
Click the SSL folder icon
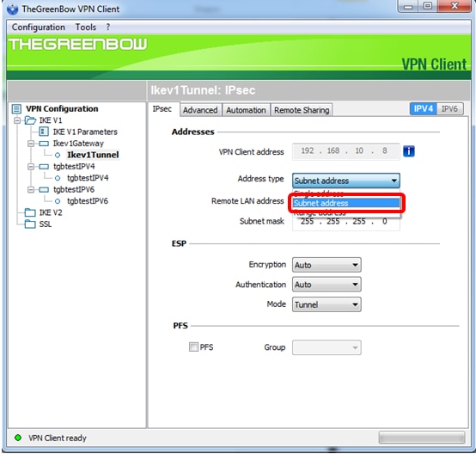[x=30, y=224]
